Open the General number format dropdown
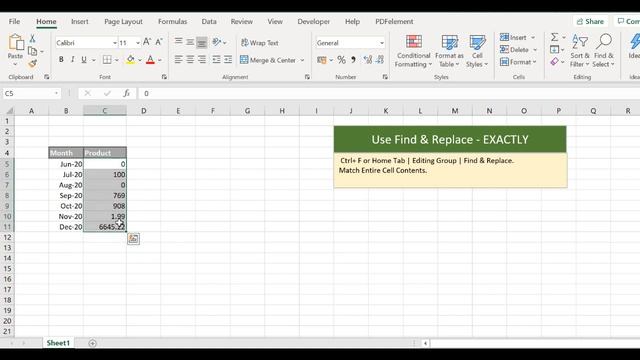The height and width of the screenshot is (360, 640). 382,43
